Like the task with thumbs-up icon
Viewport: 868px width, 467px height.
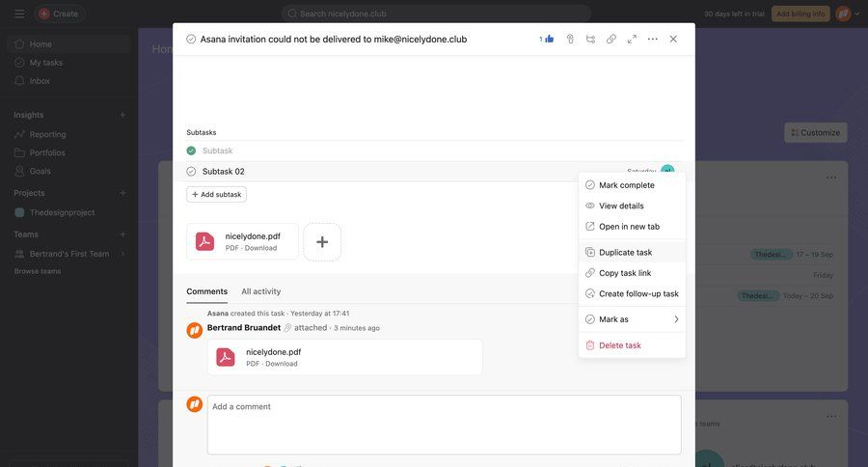pos(547,39)
